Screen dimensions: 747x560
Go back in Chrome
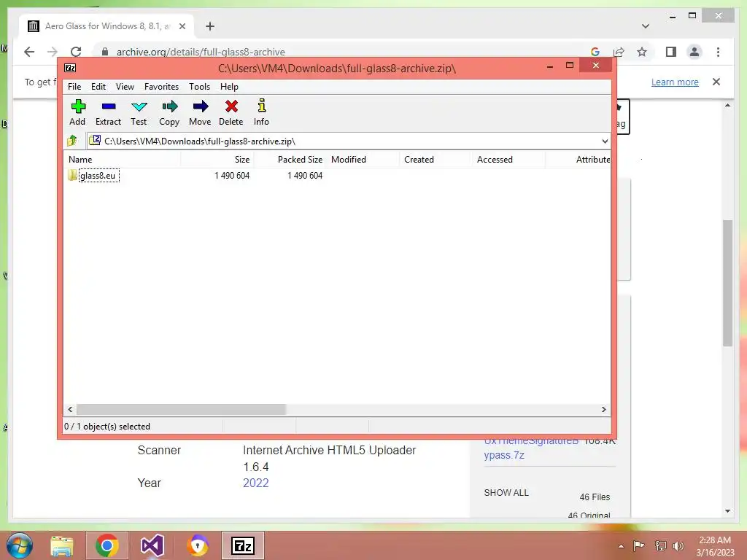pos(29,52)
